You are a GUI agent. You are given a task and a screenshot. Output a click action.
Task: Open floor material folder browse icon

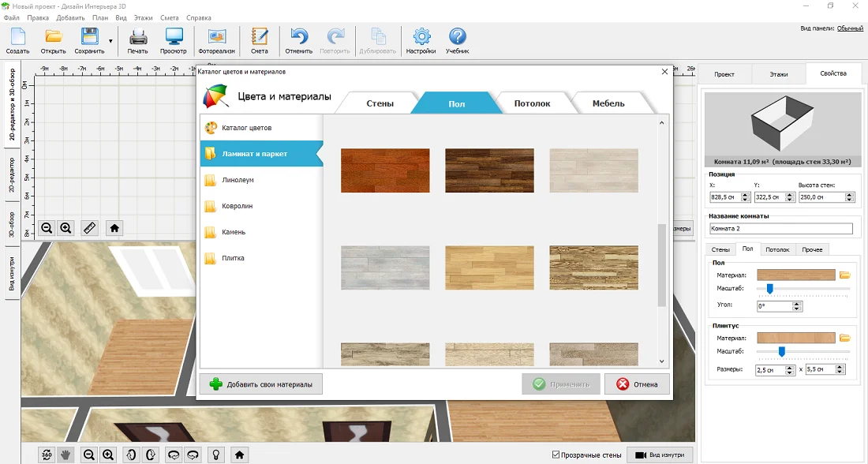click(x=844, y=275)
